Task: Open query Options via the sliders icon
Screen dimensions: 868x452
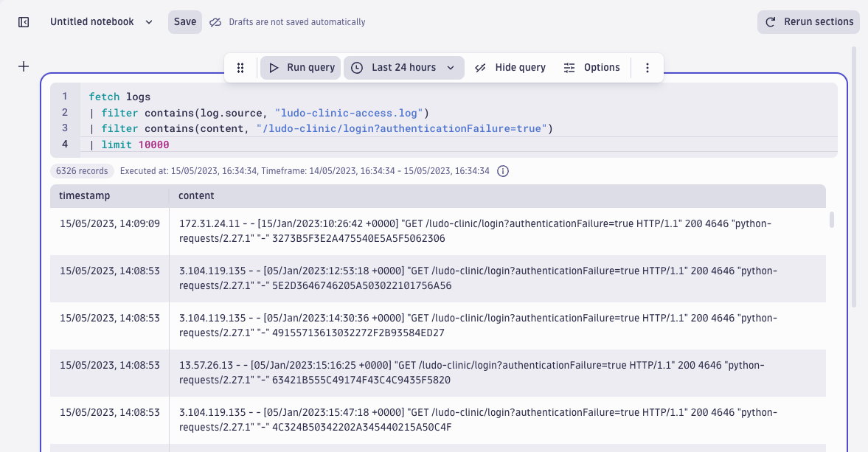Action: tap(569, 67)
